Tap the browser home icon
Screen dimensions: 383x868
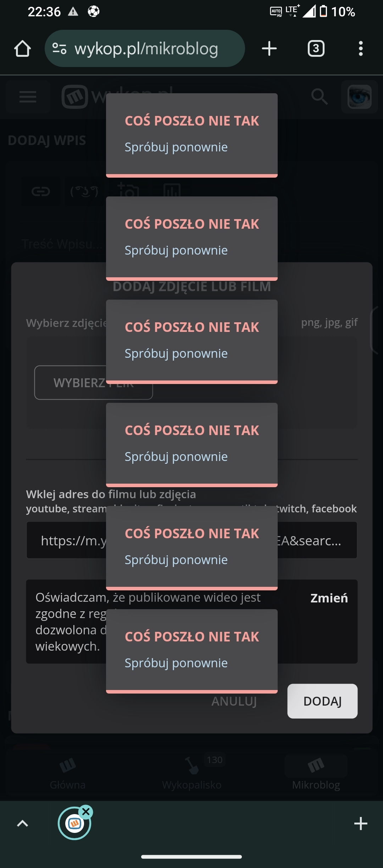22,49
